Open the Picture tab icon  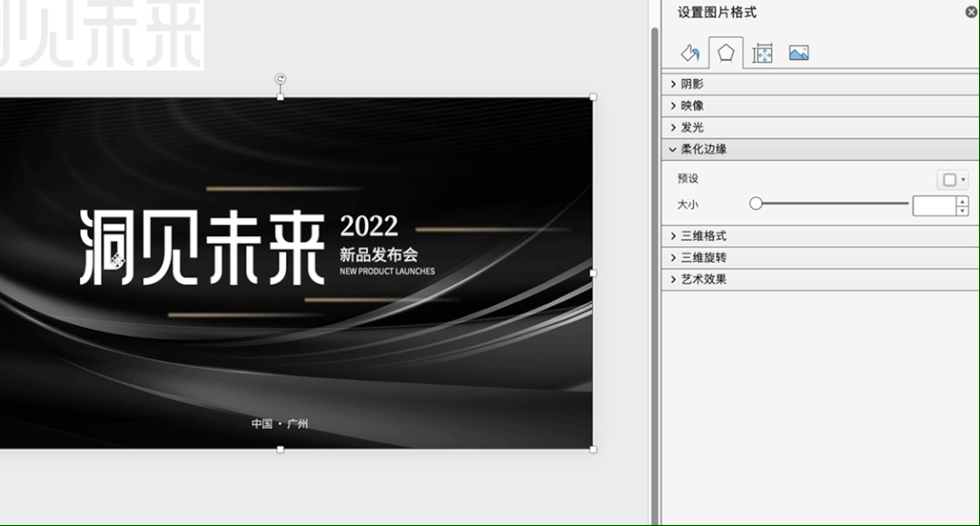point(798,54)
